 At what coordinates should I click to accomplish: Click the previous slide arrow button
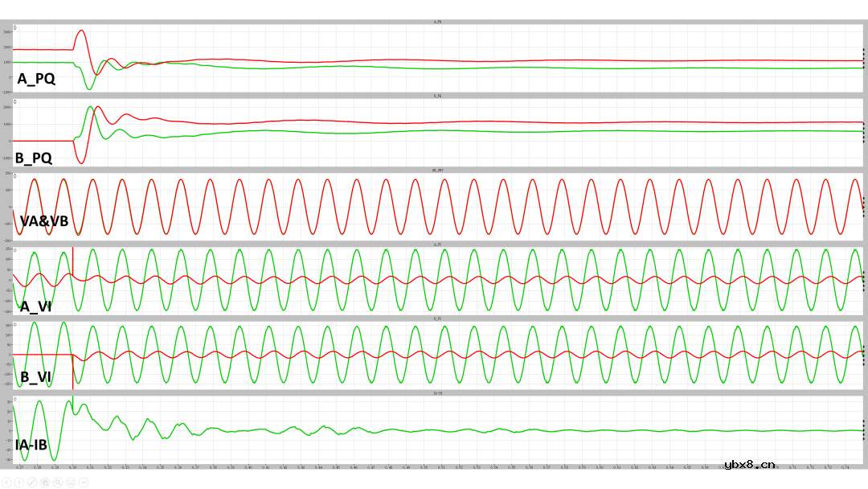pos(6,482)
